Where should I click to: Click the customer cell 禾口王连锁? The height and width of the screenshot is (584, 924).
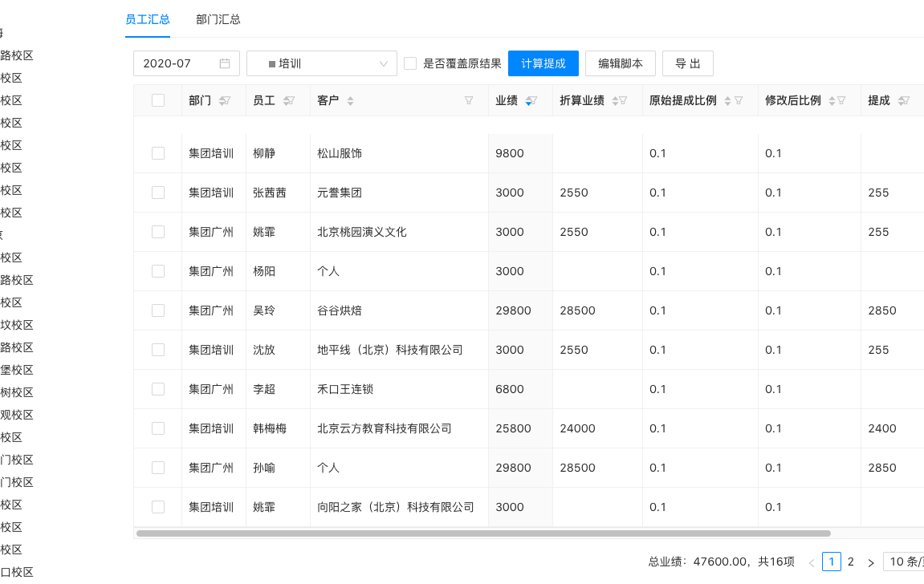click(345, 389)
